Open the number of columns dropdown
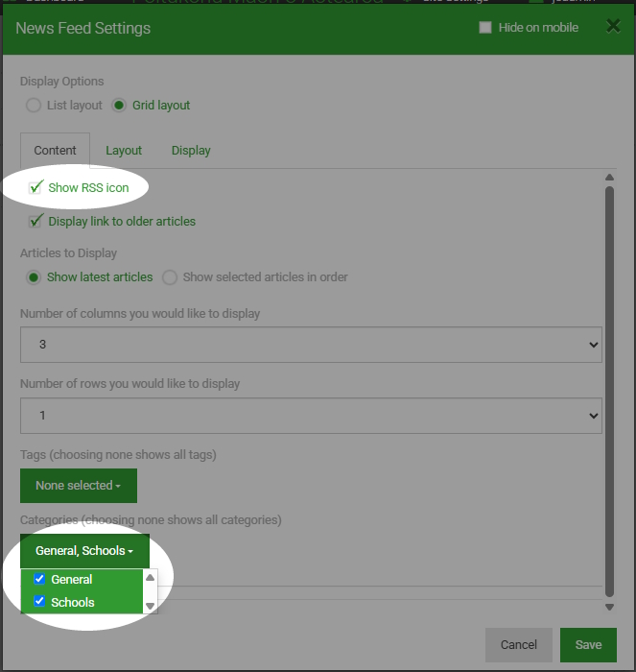 click(x=311, y=345)
